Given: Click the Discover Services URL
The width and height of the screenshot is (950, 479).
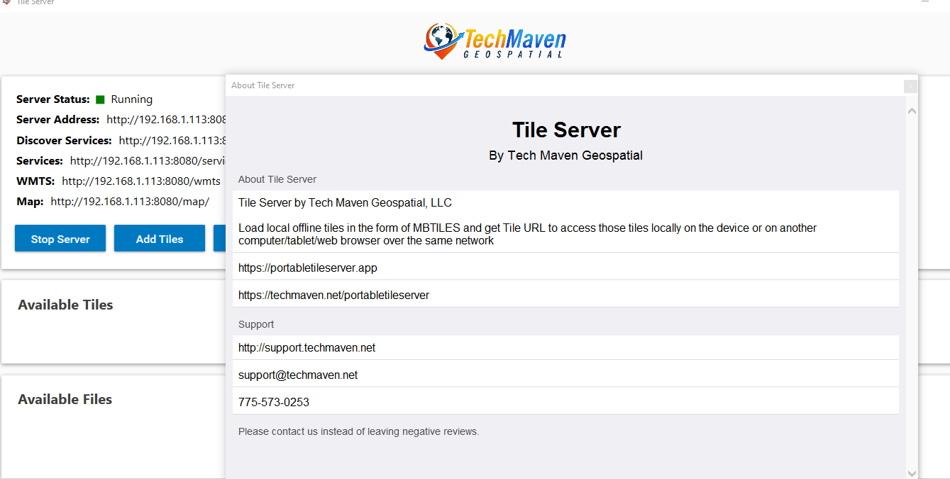Looking at the screenshot, I should coord(172,140).
